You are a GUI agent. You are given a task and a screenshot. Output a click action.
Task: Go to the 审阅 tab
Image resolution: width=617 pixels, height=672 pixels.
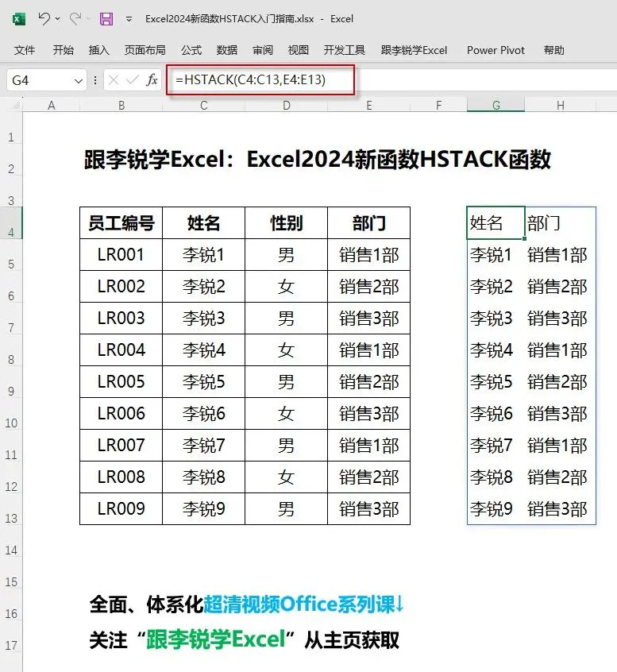tap(263, 50)
